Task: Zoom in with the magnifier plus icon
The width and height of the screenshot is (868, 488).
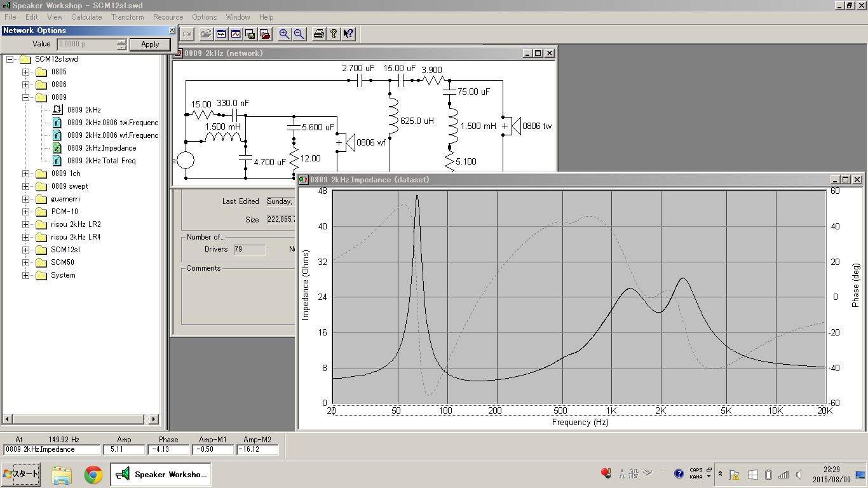Action: [x=284, y=34]
